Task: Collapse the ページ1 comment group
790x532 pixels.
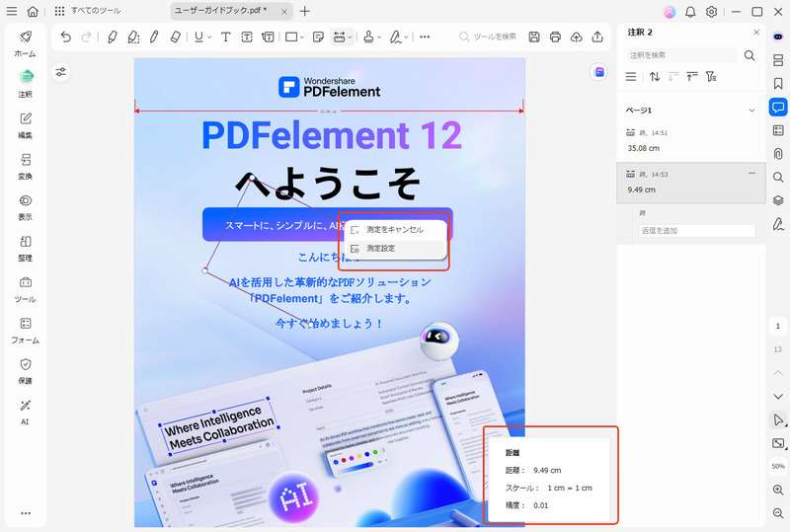Action: tap(751, 111)
